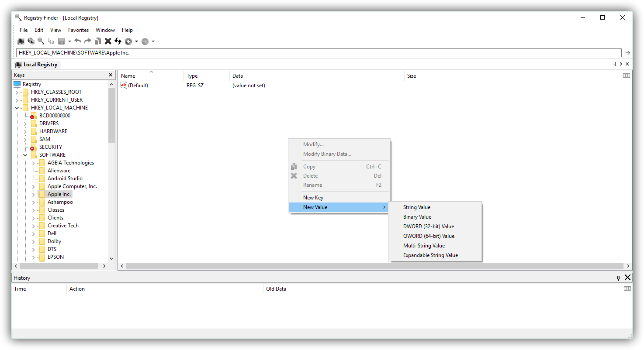
Task: Click the Connect Network Registry toolbar icon
Action: pos(31,41)
